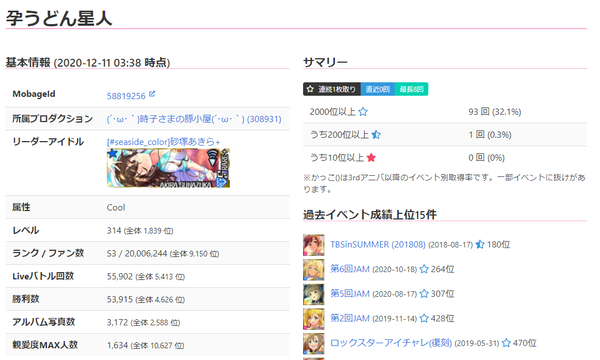This screenshot has width=600, height=360.
Task: Click the 連続1枚取り badge
Action: (x=332, y=89)
